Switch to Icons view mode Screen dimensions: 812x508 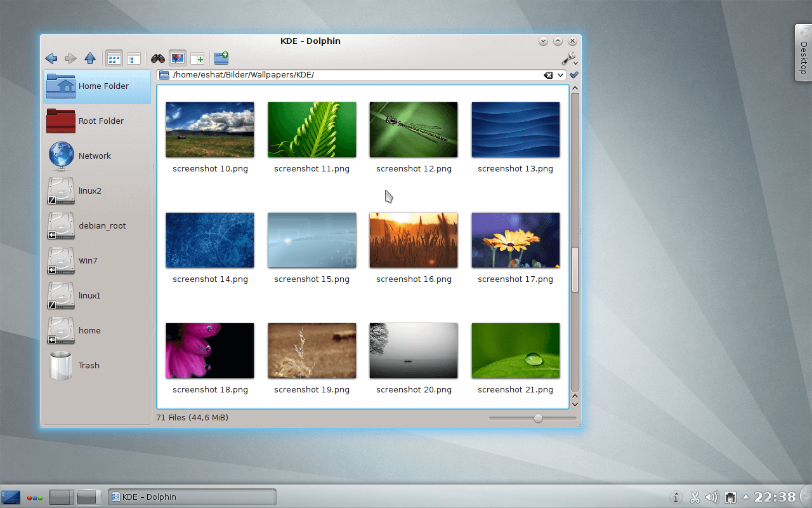(x=114, y=58)
